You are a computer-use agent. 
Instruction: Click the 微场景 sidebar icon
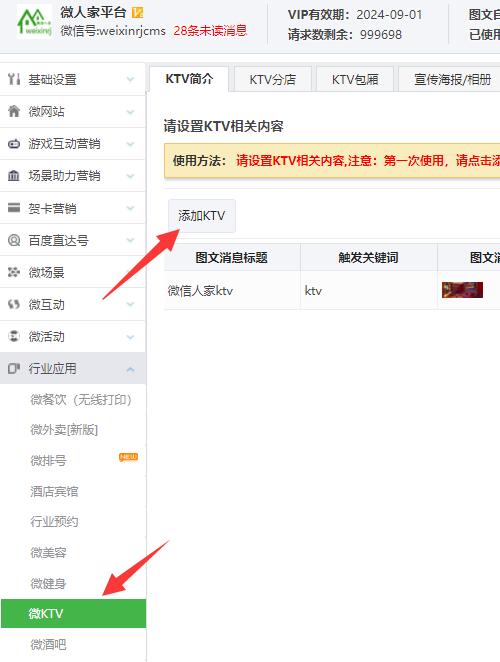pyautogui.click(x=14, y=272)
